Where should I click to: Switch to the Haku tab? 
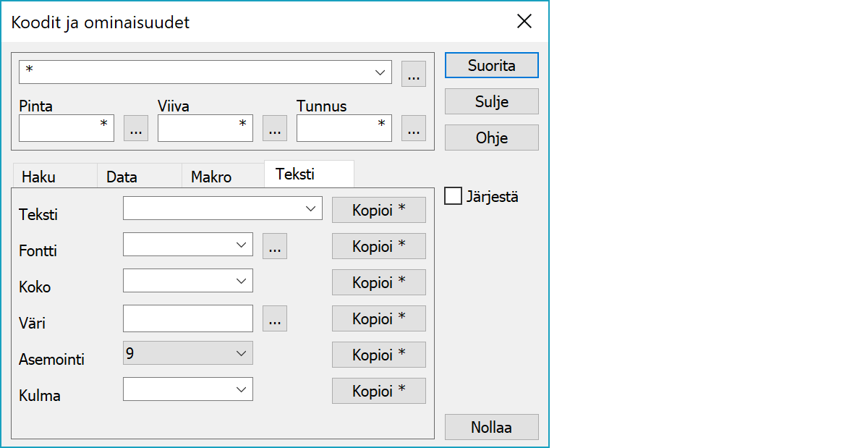tap(39, 177)
